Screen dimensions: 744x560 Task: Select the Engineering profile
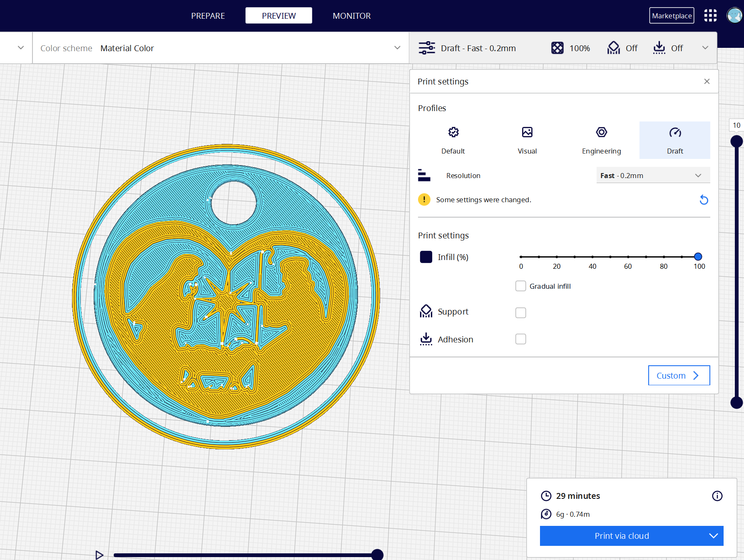coord(601,140)
